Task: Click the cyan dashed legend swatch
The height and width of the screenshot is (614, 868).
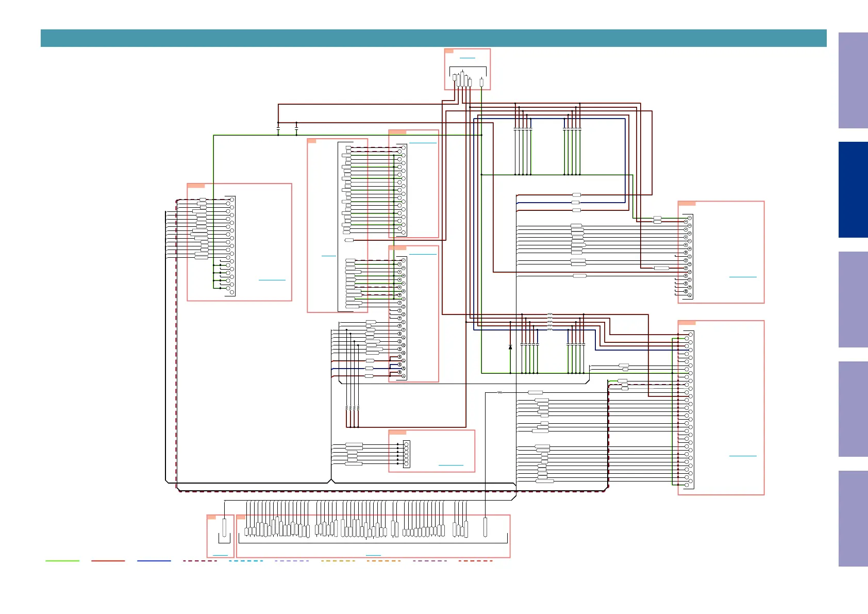Action: [246, 561]
